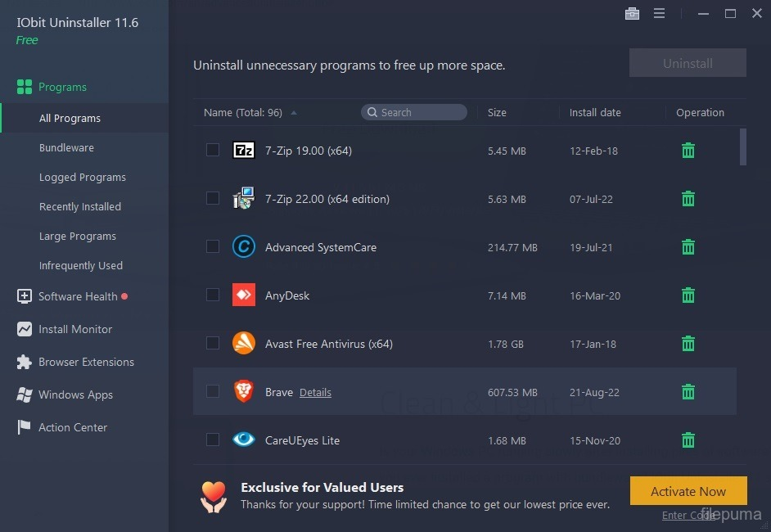This screenshot has width=771, height=532.
Task: Sort by Name column arrow
Action: (294, 113)
